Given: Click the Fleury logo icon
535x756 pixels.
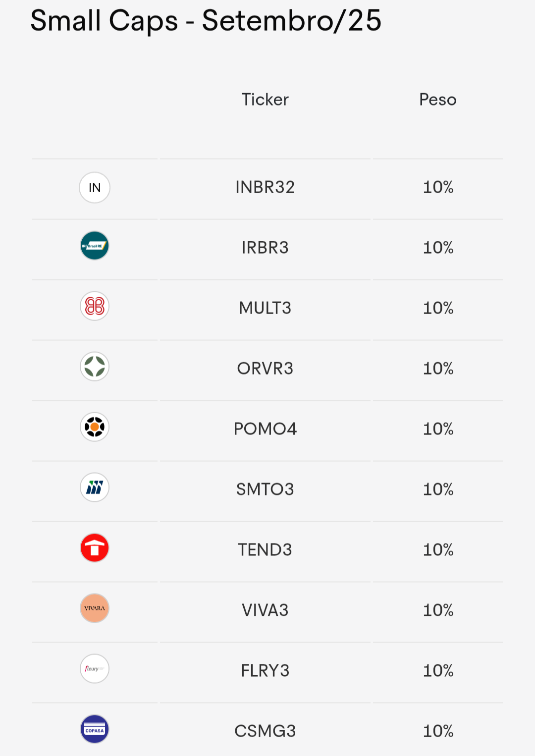Looking at the screenshot, I should (95, 669).
